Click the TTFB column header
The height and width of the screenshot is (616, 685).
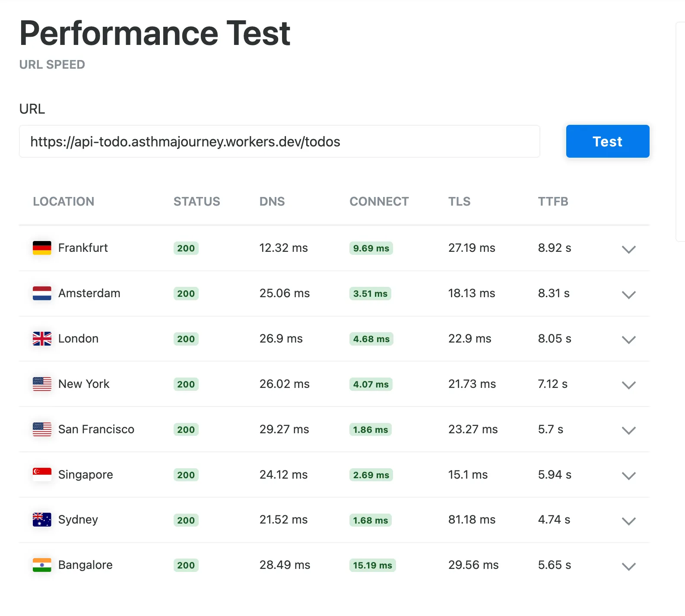[553, 202]
